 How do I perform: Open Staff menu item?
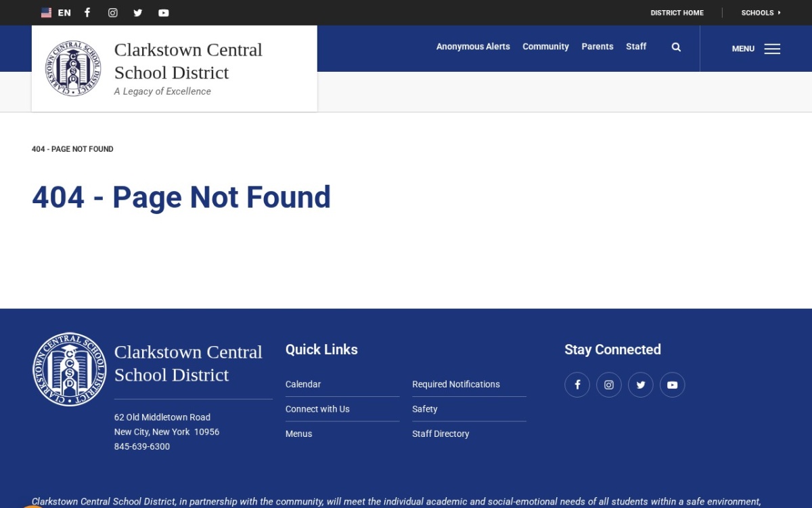click(636, 47)
